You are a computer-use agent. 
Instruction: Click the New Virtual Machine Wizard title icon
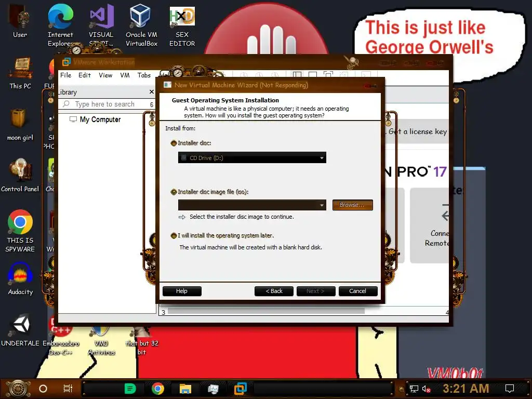167,85
